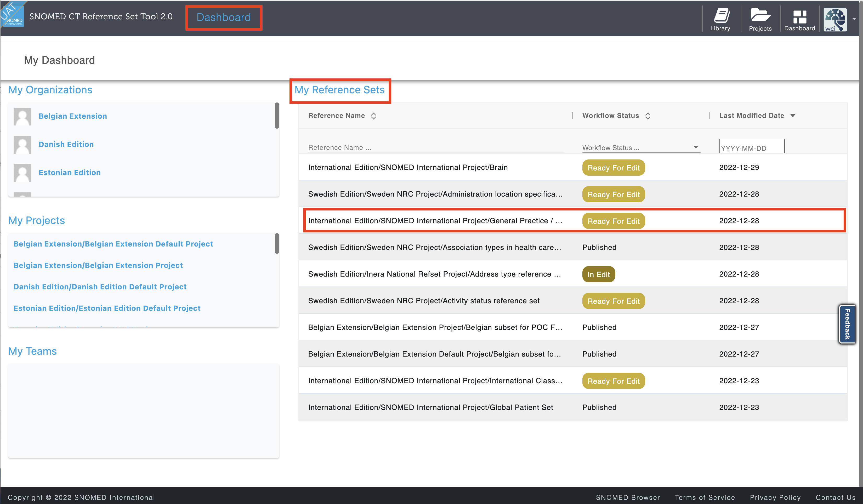Click Ready For Edit badge for International Class
Screen dimensions: 863x504
(613, 381)
